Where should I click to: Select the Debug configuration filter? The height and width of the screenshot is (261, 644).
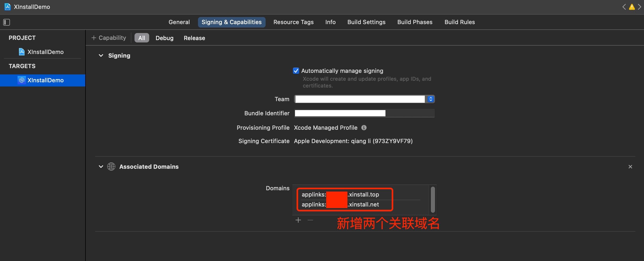(x=164, y=38)
